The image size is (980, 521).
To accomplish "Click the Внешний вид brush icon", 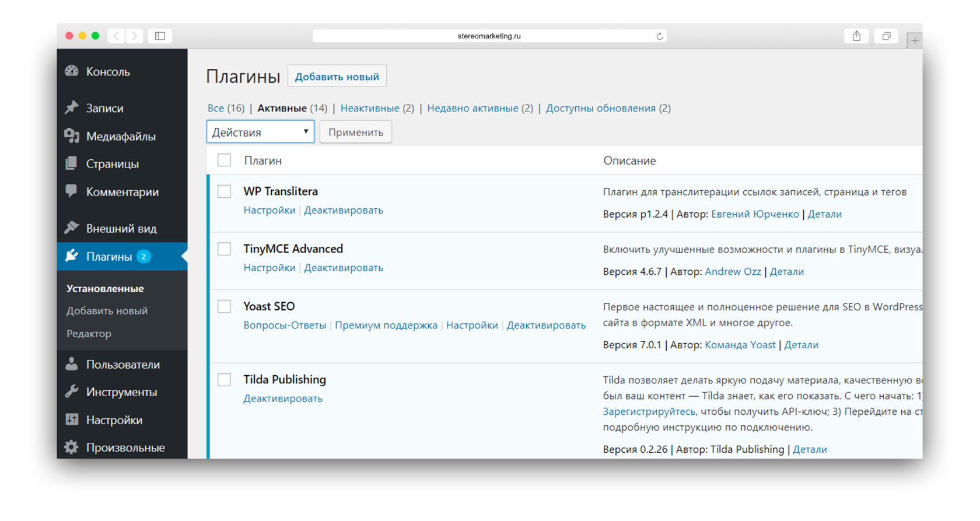I will (x=71, y=228).
